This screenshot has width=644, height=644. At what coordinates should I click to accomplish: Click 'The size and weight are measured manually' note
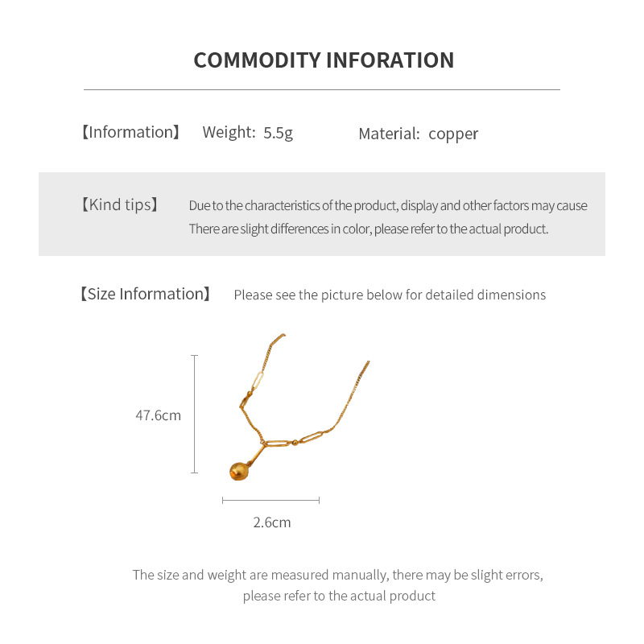click(x=338, y=575)
